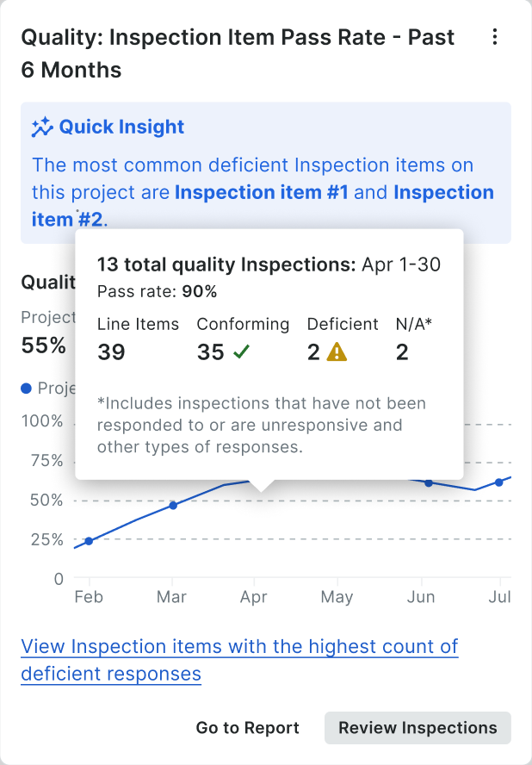Click the card title Quality Inspection Item Pass Rate
This screenshot has height=765, width=532.
(x=238, y=53)
